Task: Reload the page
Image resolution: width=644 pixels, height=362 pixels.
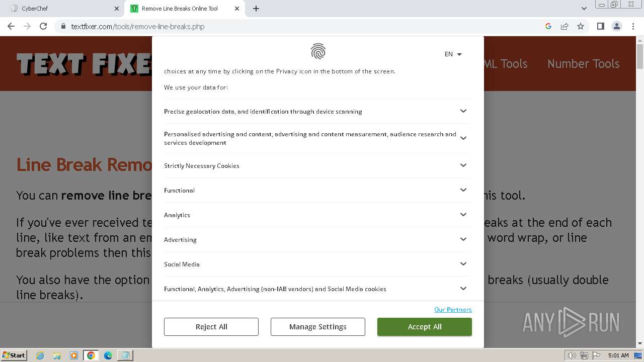Action: coord(43,26)
